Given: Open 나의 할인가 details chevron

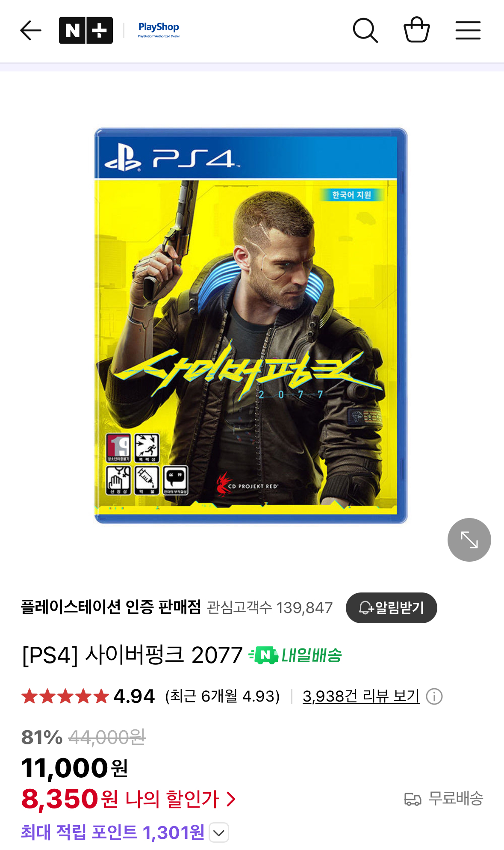Looking at the screenshot, I should [231, 799].
